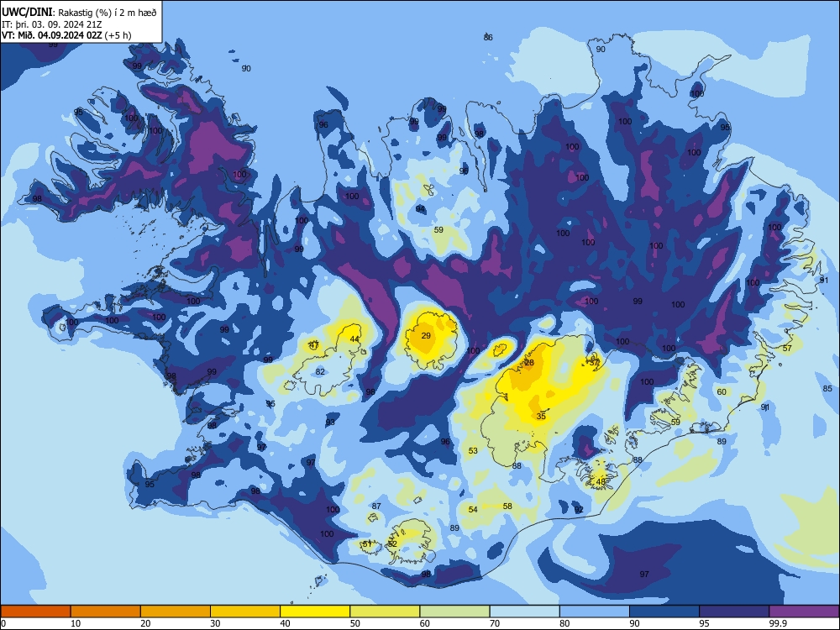840x630 pixels.
Task: Click the light orange 20–30 legend swatch
Action: coord(176,612)
